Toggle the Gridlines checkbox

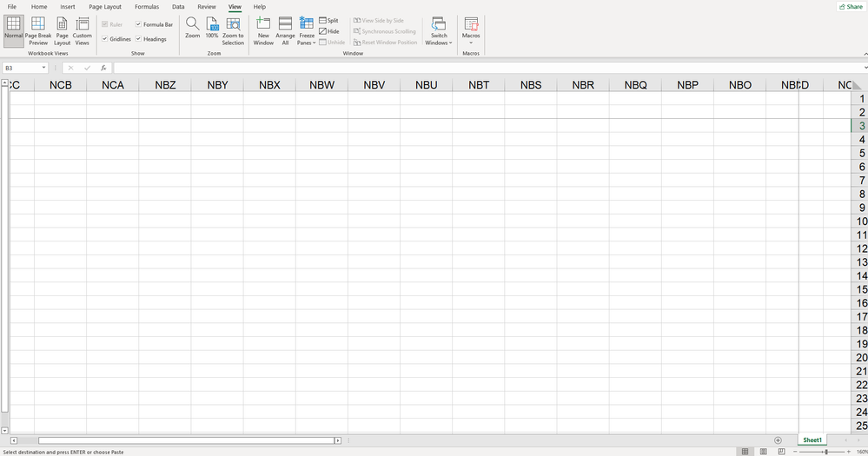tap(104, 39)
